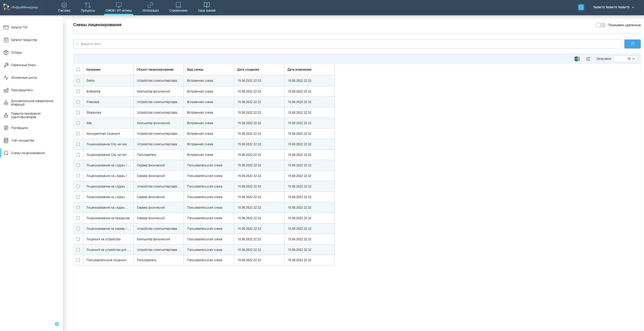Open Жизненные циклы in the sidebar

click(x=24, y=78)
